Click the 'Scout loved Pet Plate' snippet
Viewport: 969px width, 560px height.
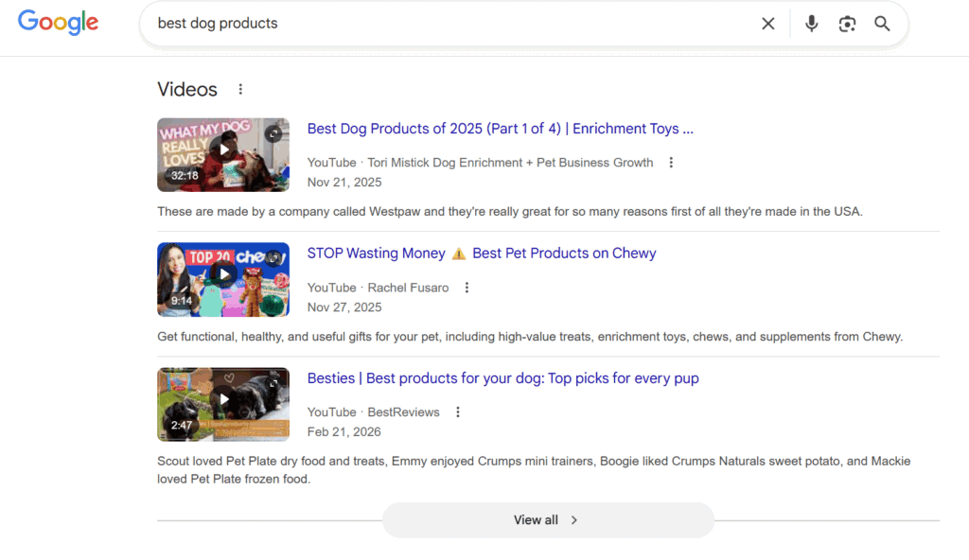coord(534,470)
